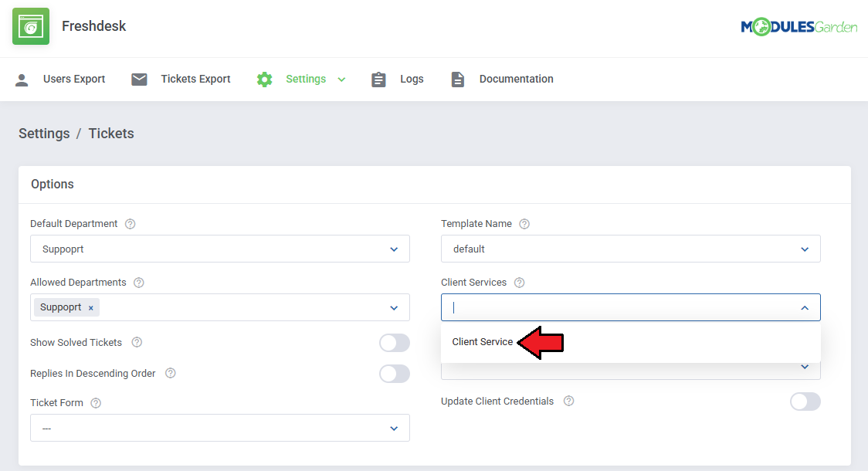868x471 pixels.
Task: Open the Default Department dropdown
Action: coord(220,249)
